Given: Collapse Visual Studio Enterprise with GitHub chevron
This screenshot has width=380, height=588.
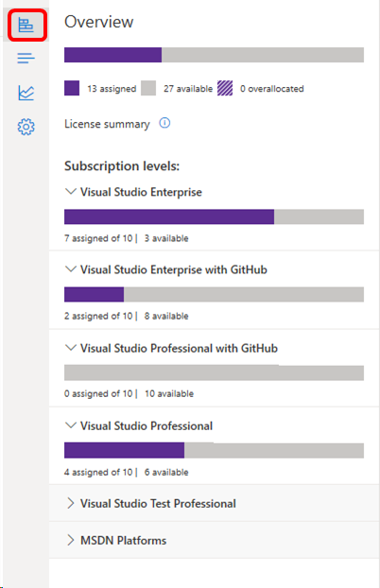Looking at the screenshot, I should (71, 269).
